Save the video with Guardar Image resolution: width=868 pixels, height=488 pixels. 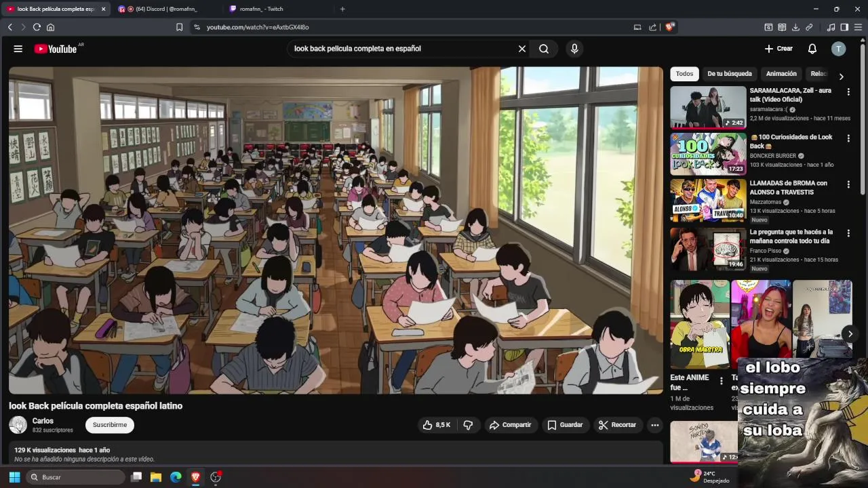tap(565, 425)
